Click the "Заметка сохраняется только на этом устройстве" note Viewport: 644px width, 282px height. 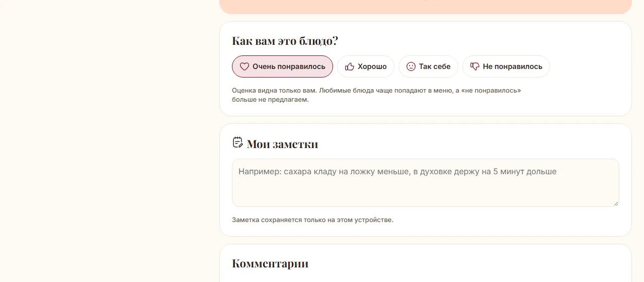(312, 220)
